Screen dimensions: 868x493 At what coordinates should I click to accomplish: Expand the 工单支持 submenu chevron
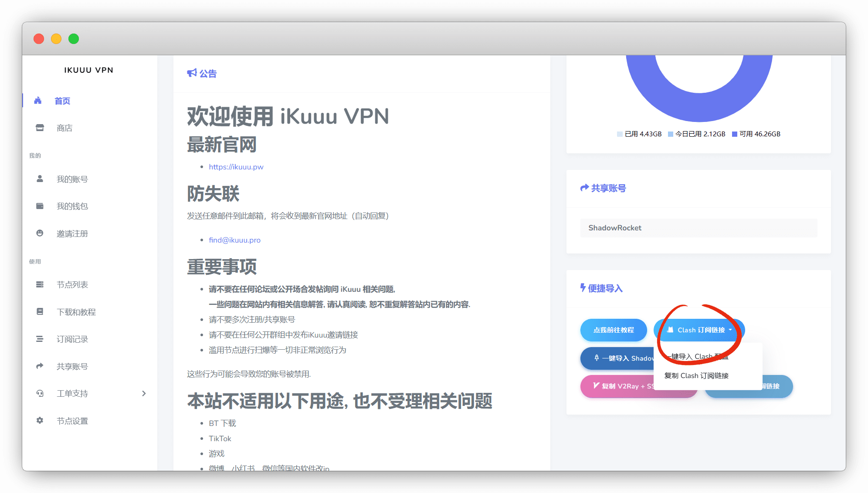(144, 393)
